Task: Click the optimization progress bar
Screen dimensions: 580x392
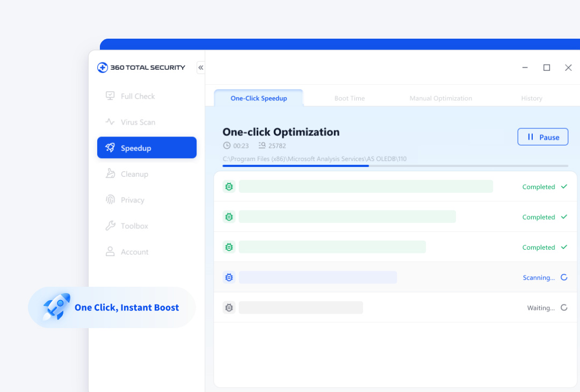Action: pos(395,166)
